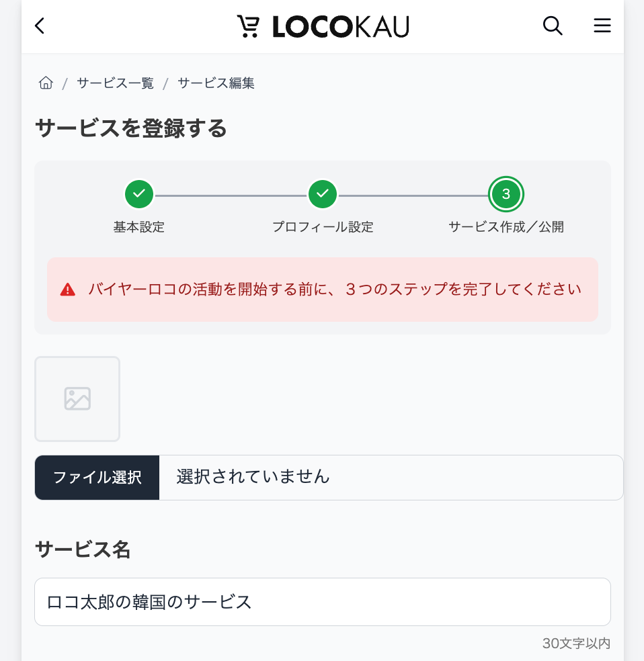
Task: Click the image placeholder thumbnail icon
Action: point(77,398)
